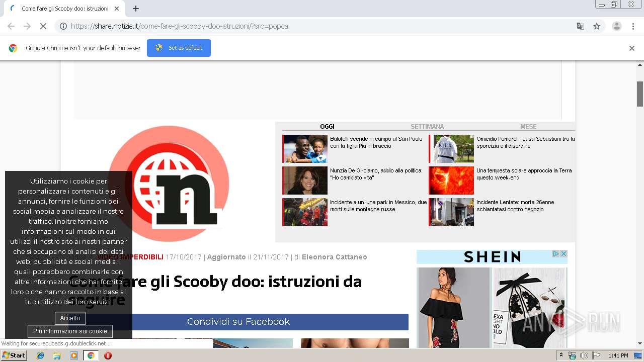Bookmark this page with the star
The width and height of the screenshot is (644, 362).
point(597,26)
